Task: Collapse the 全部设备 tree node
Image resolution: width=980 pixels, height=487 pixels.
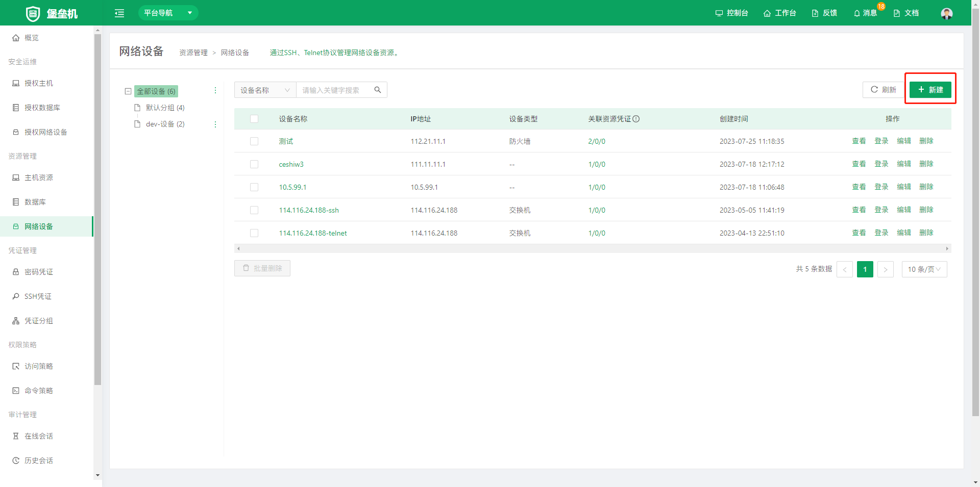Action: (128, 91)
